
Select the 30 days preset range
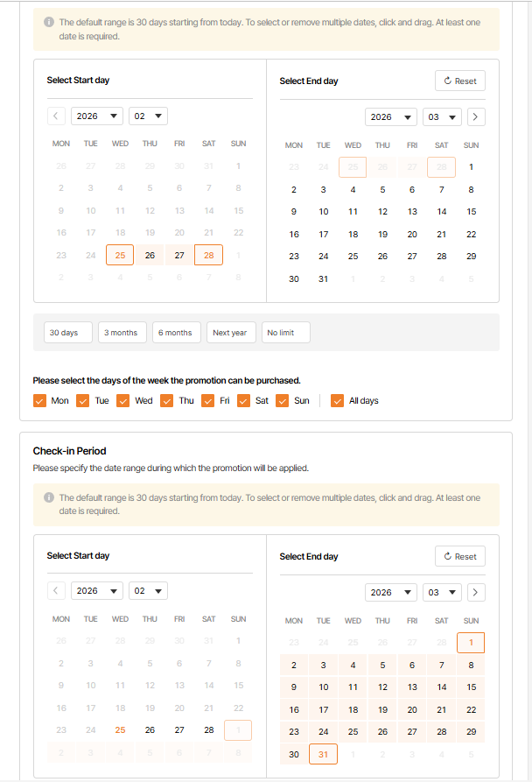(x=64, y=333)
